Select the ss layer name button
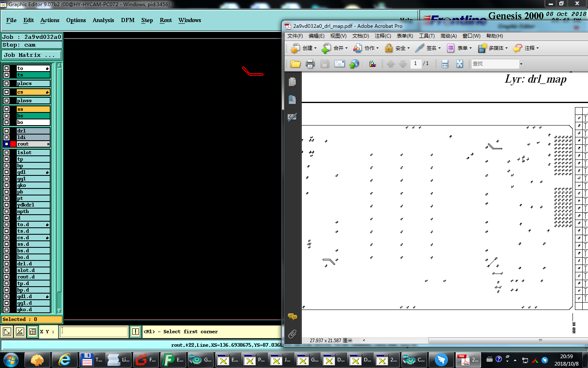588x368 pixels. 33,109
